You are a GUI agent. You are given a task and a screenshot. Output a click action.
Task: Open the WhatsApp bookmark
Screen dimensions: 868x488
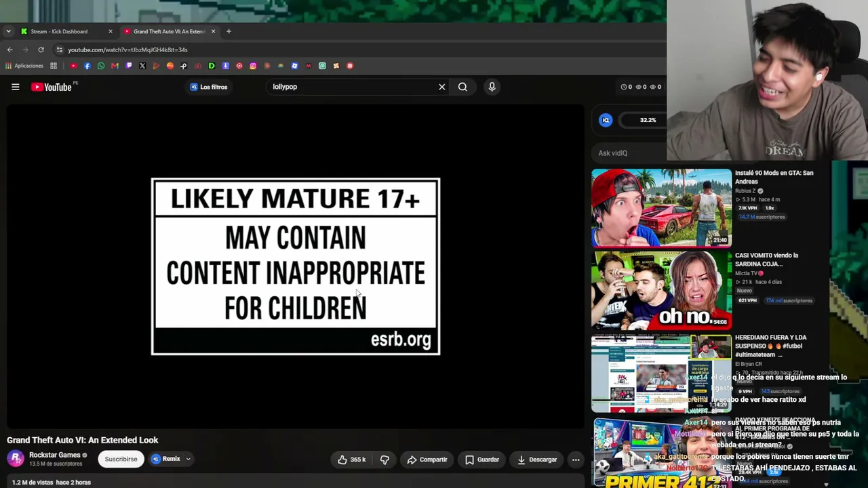coord(101,66)
